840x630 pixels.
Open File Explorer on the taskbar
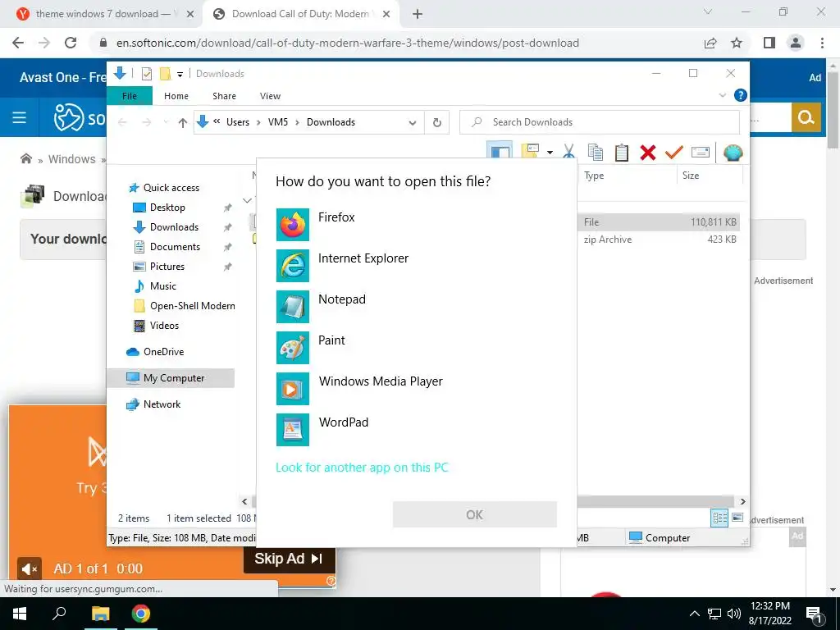pos(100,614)
